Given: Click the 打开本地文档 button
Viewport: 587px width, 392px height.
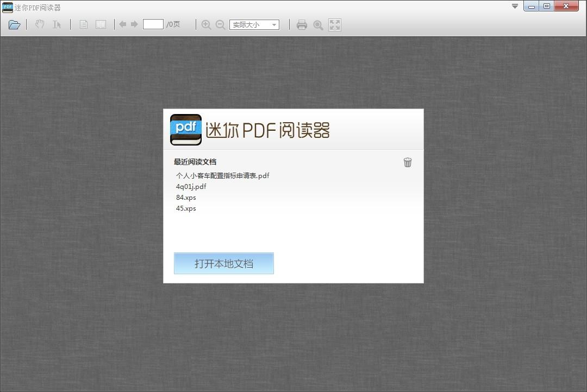Looking at the screenshot, I should pos(224,263).
